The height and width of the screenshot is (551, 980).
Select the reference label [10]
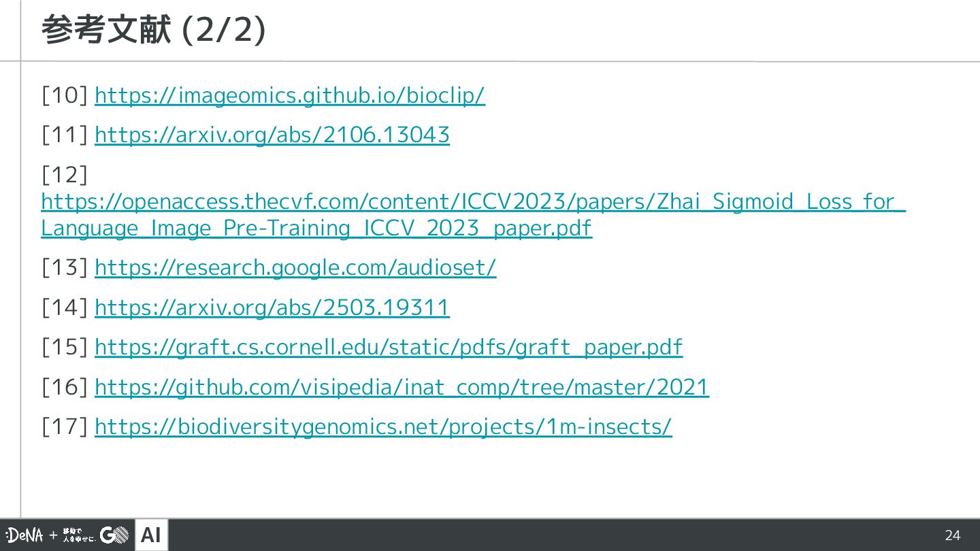(x=65, y=96)
